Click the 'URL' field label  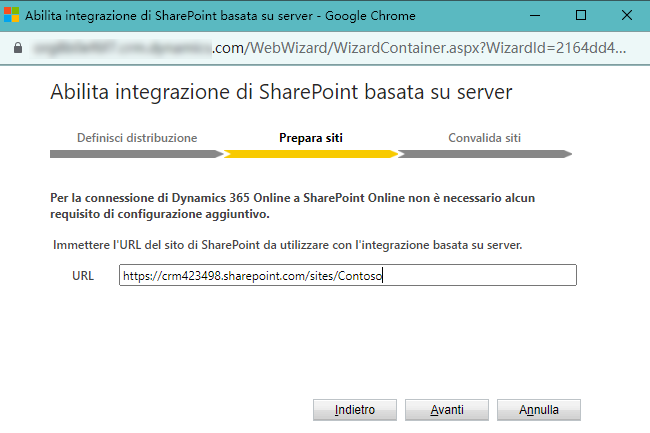click(x=83, y=276)
